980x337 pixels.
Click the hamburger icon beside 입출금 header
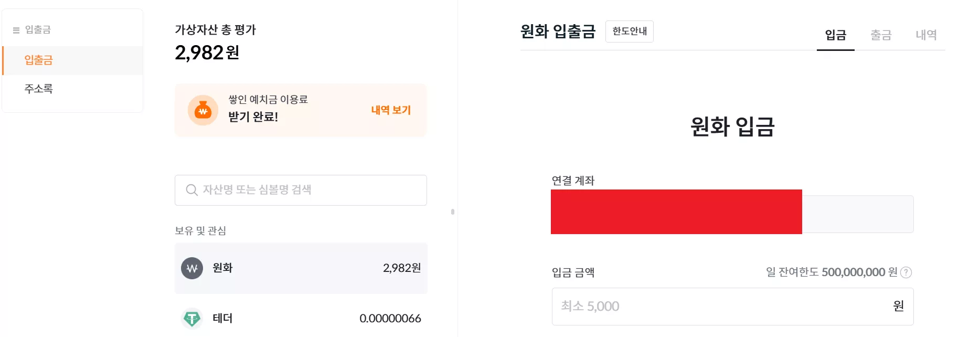[16, 30]
